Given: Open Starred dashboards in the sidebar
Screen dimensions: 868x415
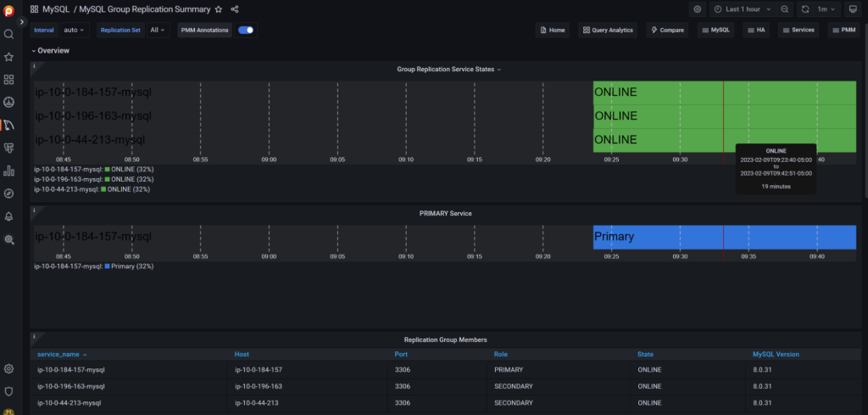Looking at the screenshot, I should [8, 57].
